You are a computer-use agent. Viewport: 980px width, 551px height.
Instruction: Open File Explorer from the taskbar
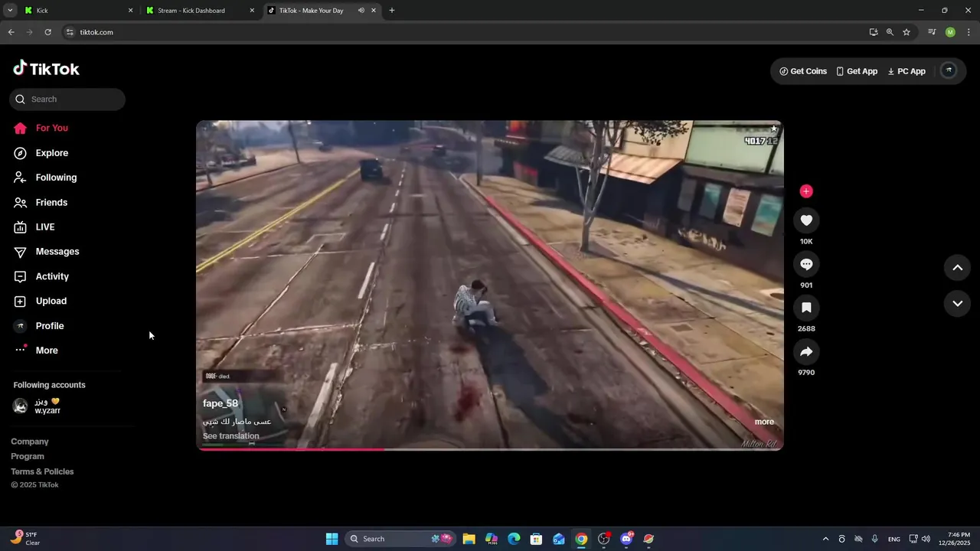point(469,539)
